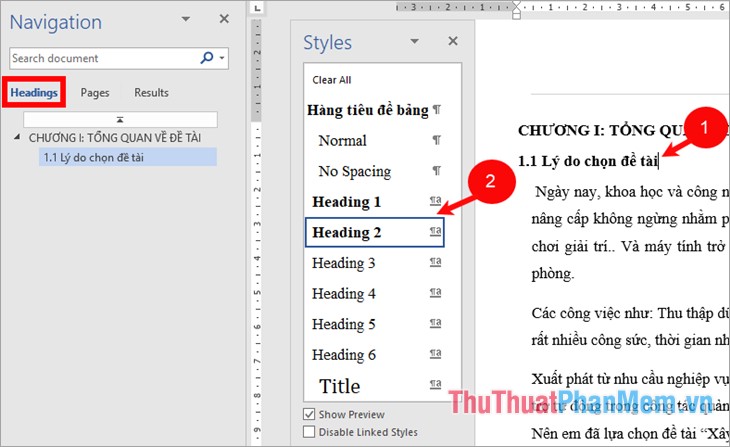Click linked style icon beside Heading 1
This screenshot has height=447, width=730.
tap(435, 201)
